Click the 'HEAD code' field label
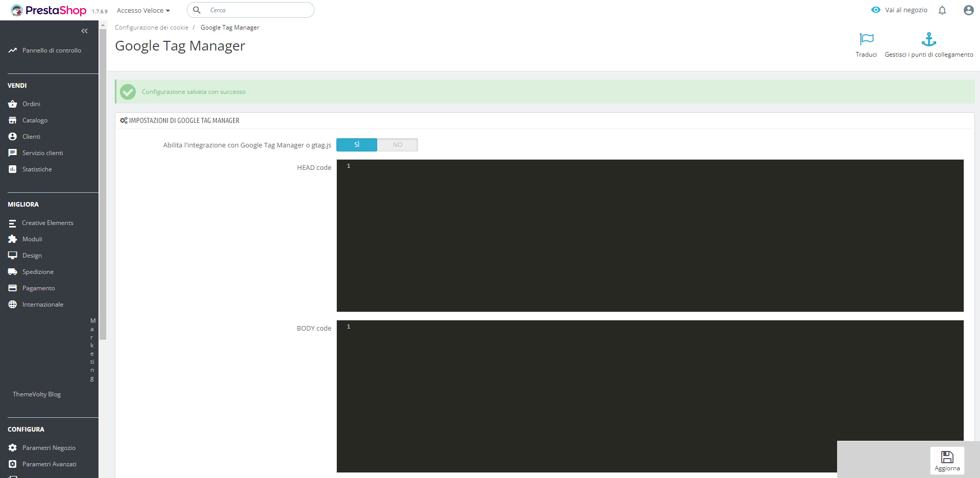 point(314,168)
